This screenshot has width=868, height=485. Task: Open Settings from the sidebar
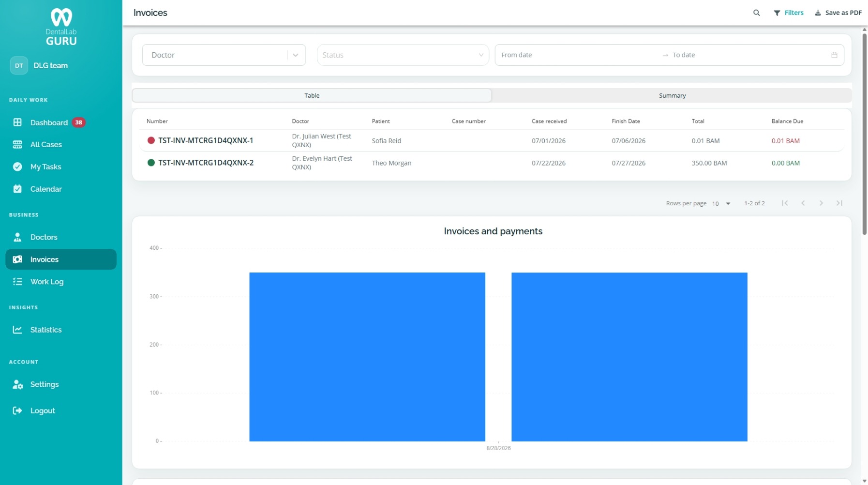61,384
